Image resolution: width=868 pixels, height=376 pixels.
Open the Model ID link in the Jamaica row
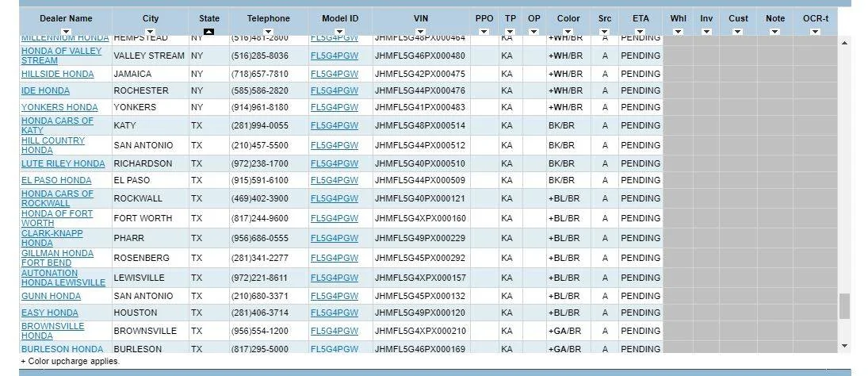335,74
